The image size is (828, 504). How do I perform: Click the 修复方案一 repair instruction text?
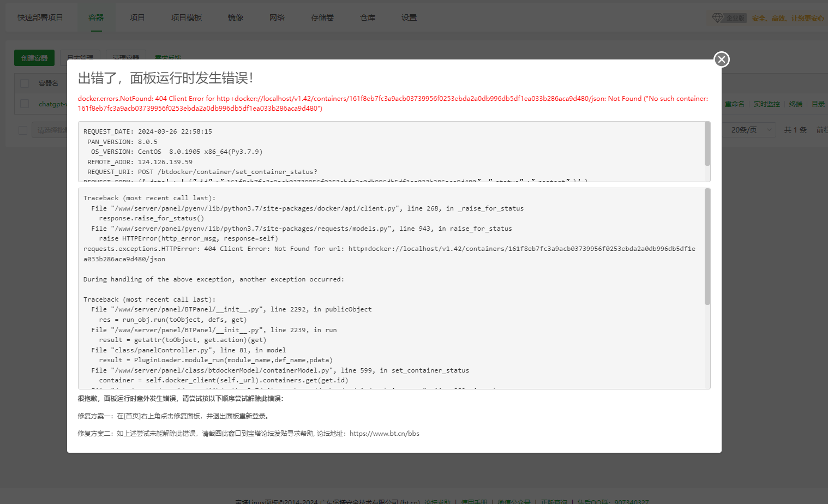pyautogui.click(x=173, y=416)
